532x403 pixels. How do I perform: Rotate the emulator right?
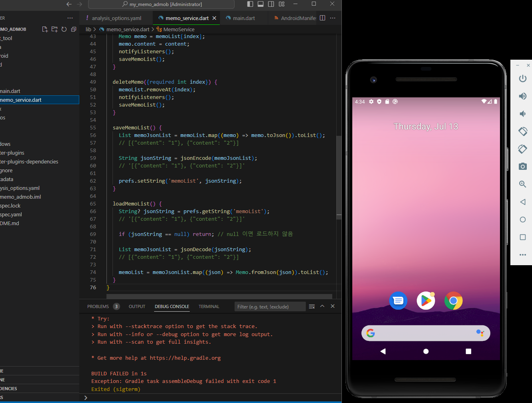coord(523,149)
